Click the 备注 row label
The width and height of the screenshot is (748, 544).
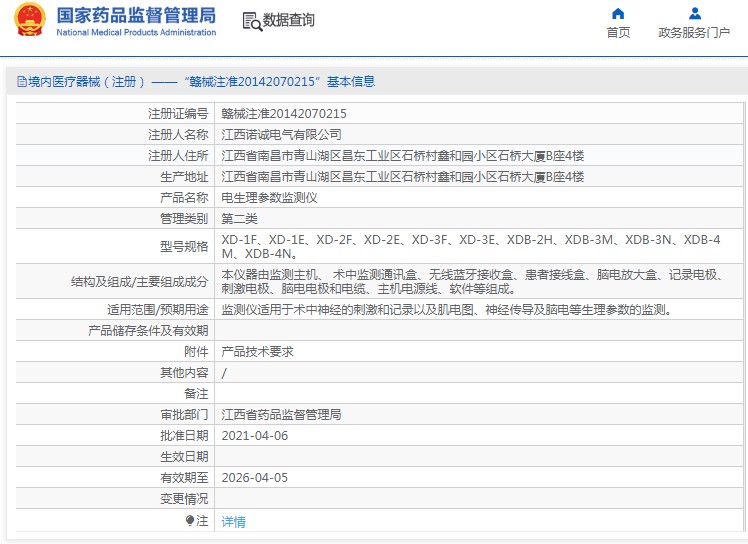click(x=196, y=394)
